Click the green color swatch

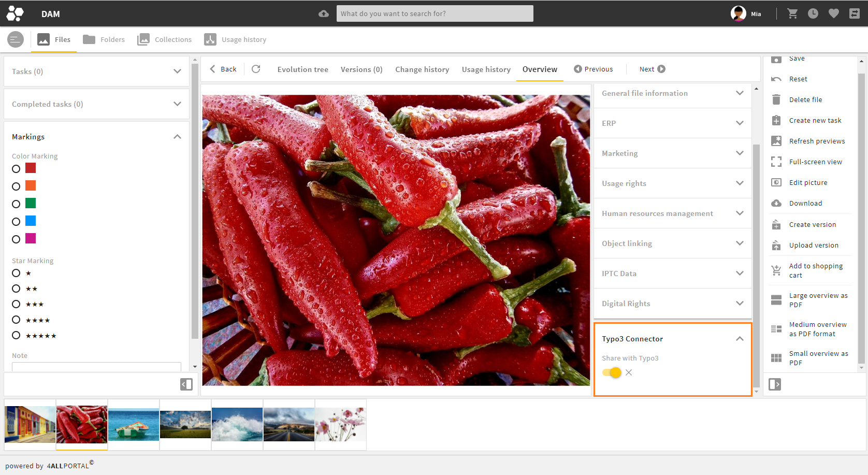tap(31, 203)
